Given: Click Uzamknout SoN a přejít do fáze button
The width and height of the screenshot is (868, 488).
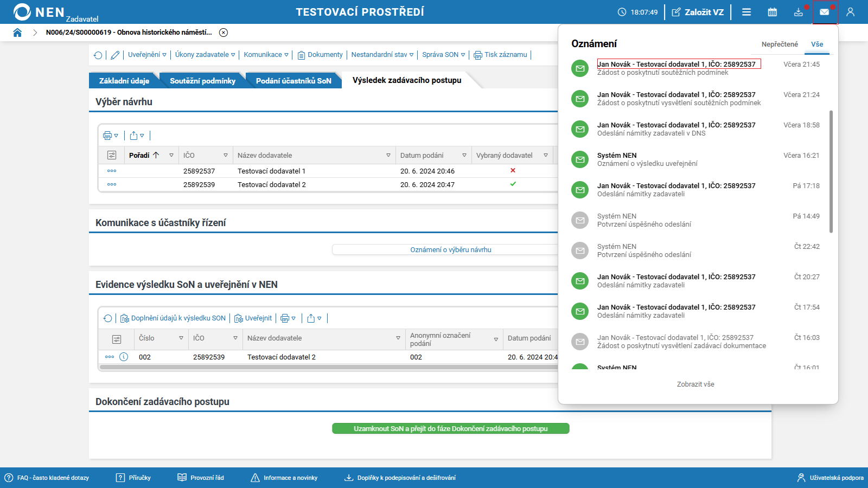Looking at the screenshot, I should (450, 428).
